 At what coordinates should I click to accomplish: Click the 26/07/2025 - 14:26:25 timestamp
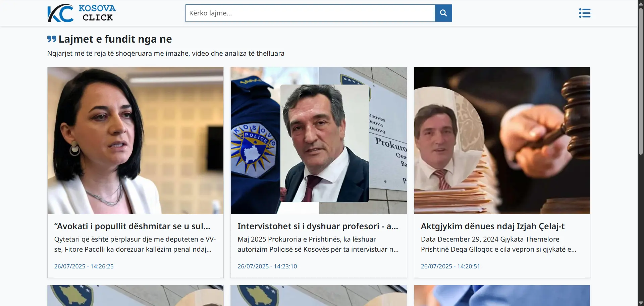84,266
